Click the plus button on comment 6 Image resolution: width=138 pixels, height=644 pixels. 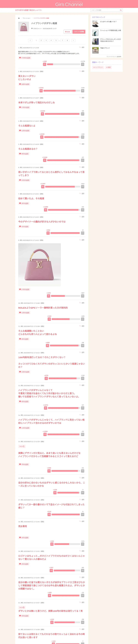click(x=43, y=187)
